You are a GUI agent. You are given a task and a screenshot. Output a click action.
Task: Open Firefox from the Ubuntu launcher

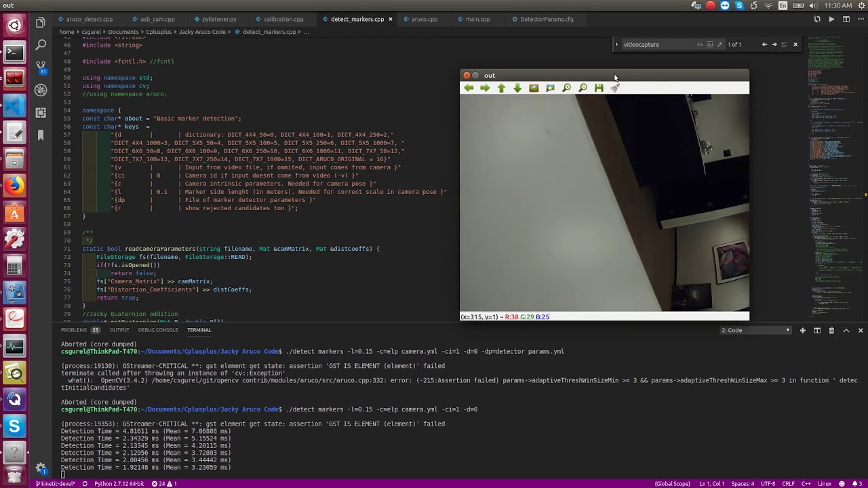point(14,185)
